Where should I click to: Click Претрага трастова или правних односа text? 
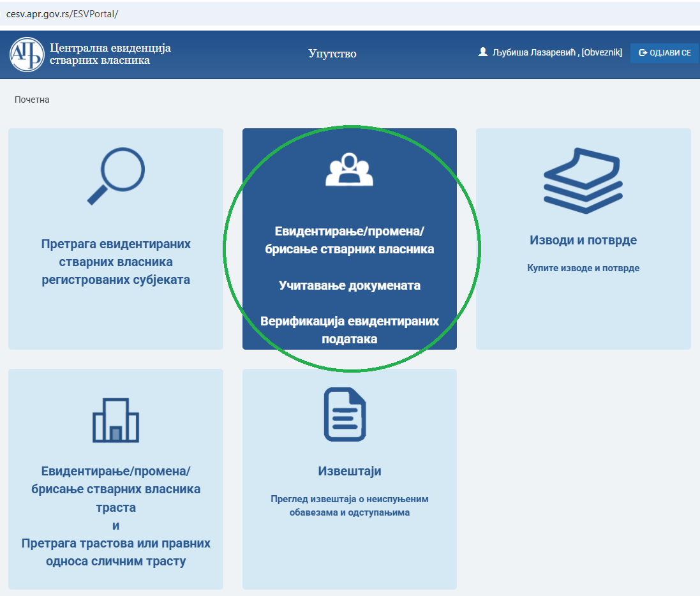pos(115,552)
